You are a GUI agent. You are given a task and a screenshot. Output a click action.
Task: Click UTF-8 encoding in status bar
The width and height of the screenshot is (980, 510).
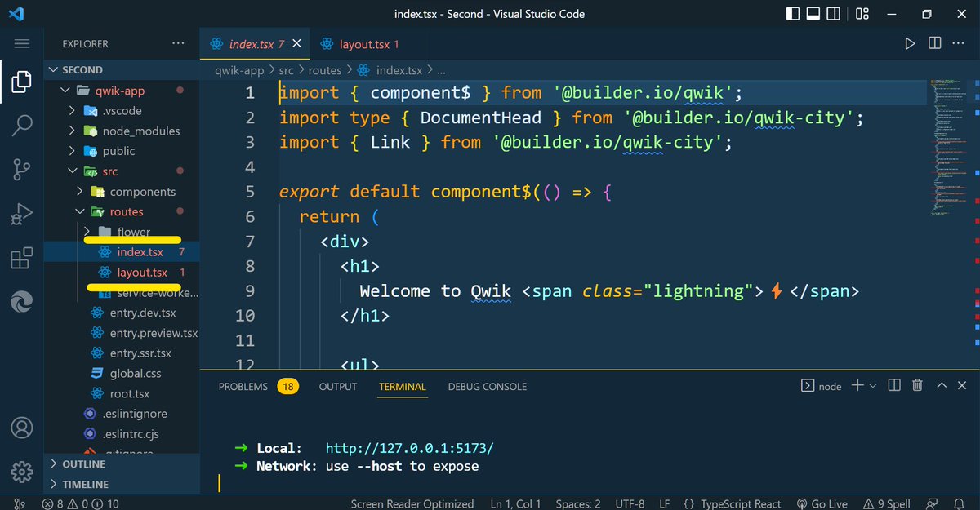click(x=630, y=503)
